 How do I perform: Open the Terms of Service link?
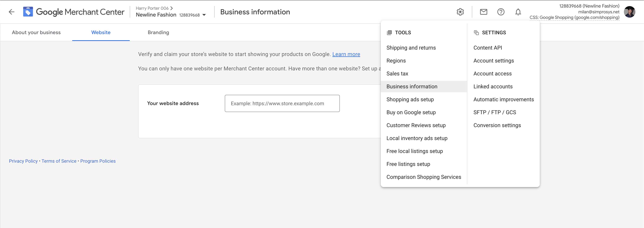click(59, 161)
